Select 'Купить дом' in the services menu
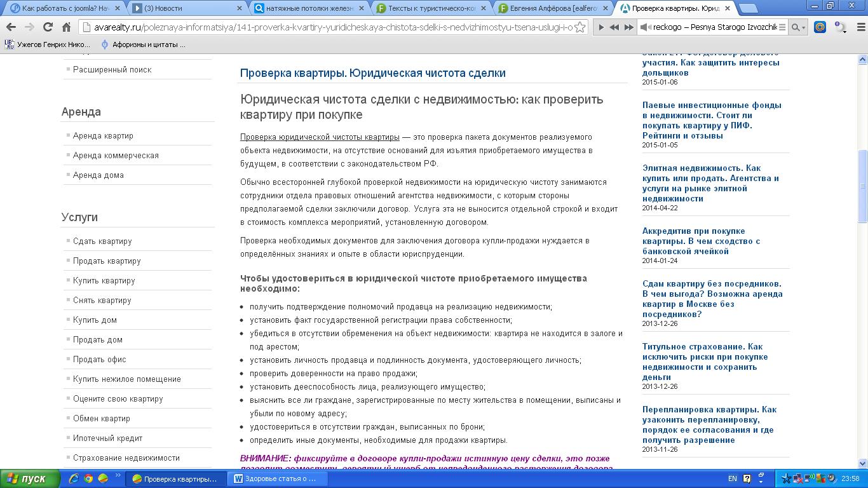Viewport: 868px width, 488px height. [95, 320]
